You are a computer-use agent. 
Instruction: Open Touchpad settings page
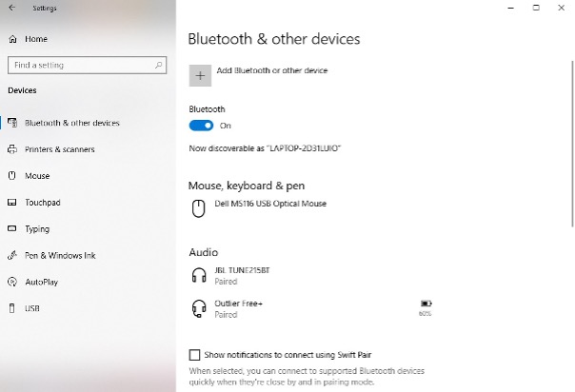tap(42, 203)
